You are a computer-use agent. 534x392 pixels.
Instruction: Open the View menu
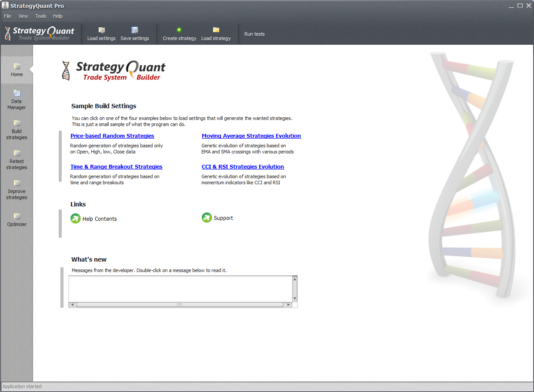point(23,16)
